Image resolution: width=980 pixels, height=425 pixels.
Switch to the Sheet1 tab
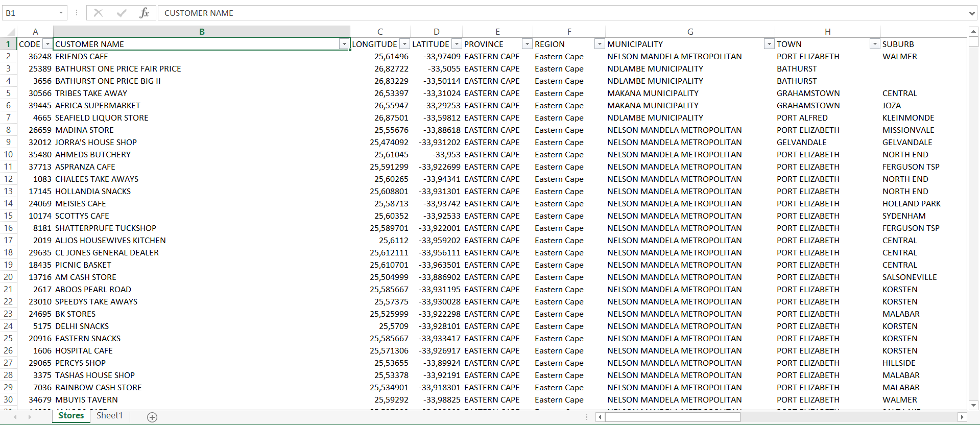point(110,416)
